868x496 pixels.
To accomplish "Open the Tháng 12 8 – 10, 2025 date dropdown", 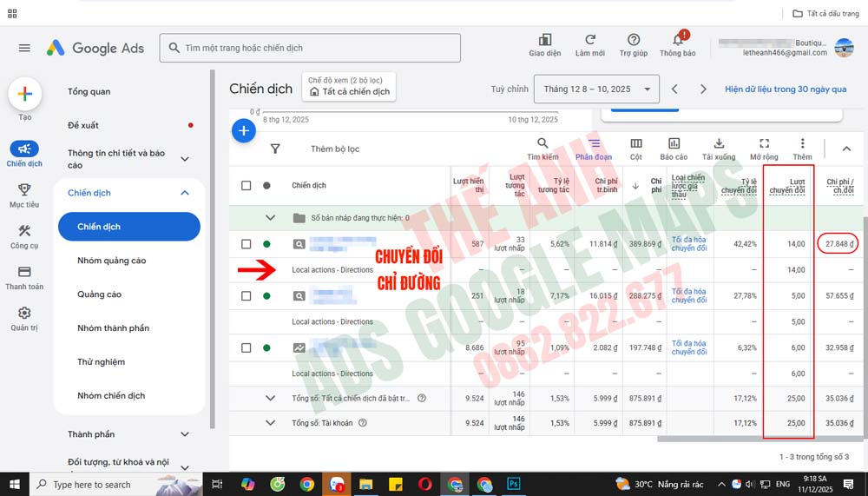I will click(596, 89).
